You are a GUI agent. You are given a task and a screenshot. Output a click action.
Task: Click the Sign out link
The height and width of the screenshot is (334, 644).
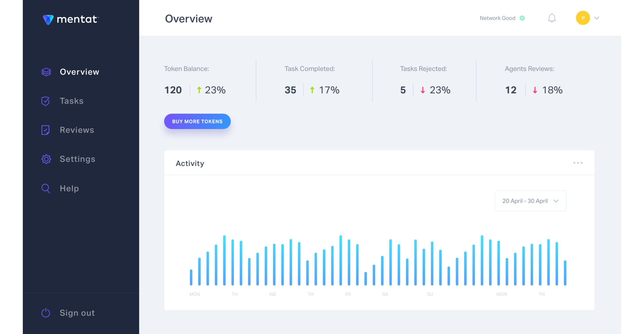77,313
